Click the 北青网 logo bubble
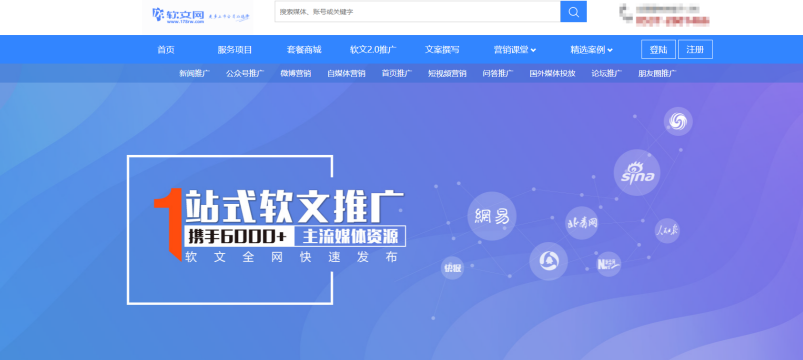 click(581, 223)
